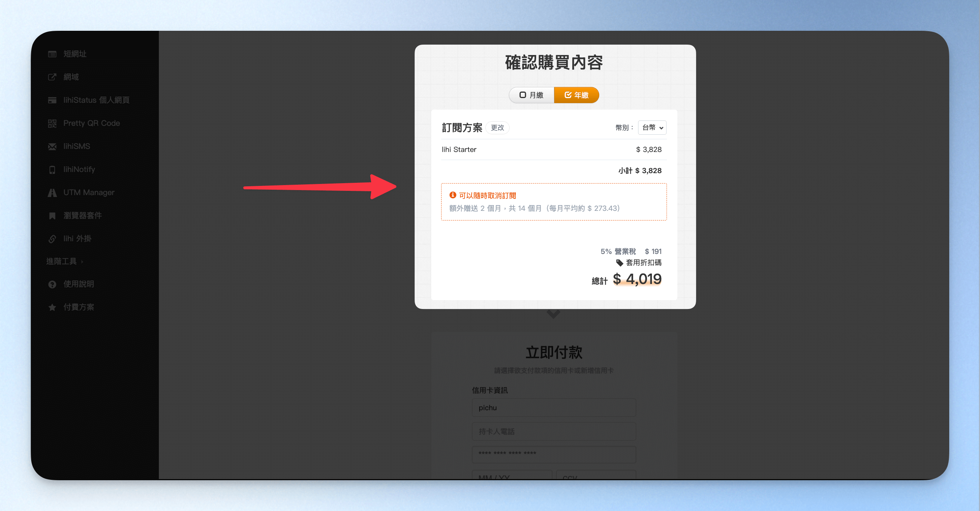Click the 更改 plan button
980x511 pixels.
tap(497, 128)
